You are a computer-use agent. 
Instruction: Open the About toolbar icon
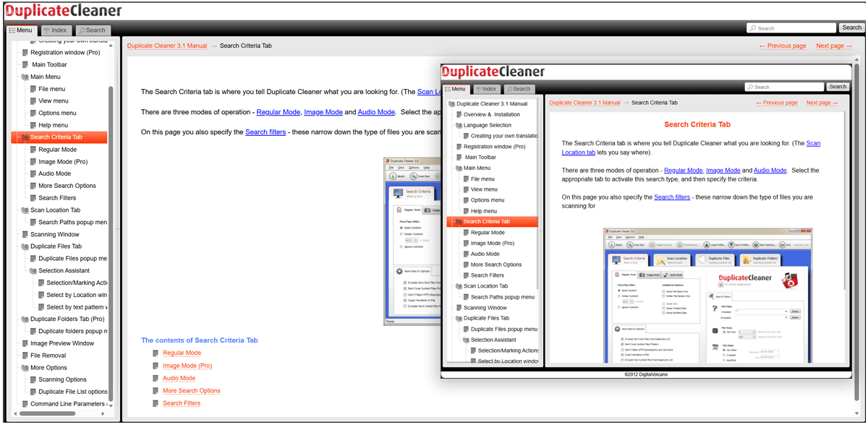pos(610,244)
